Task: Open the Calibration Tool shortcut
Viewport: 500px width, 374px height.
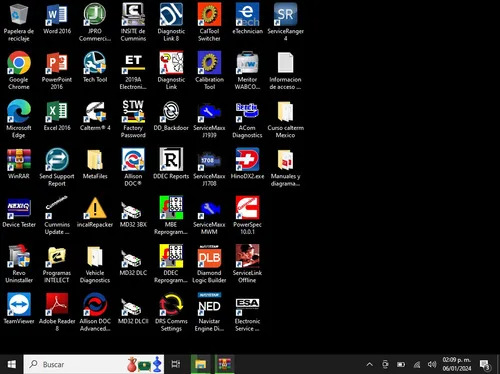Action: 209,70
